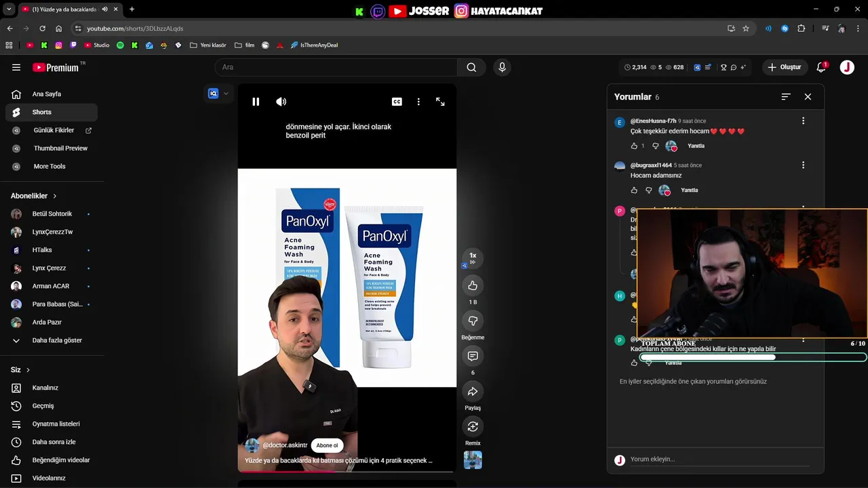Open the @doctor.askintr channel link
Viewport: 868px width, 488px height.
(285, 445)
